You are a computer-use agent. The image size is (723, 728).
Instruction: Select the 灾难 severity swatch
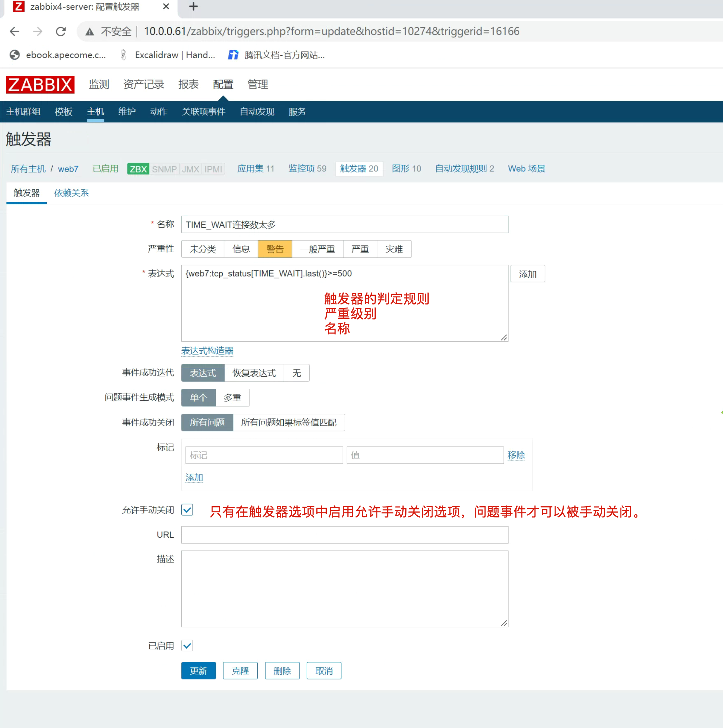(x=394, y=249)
